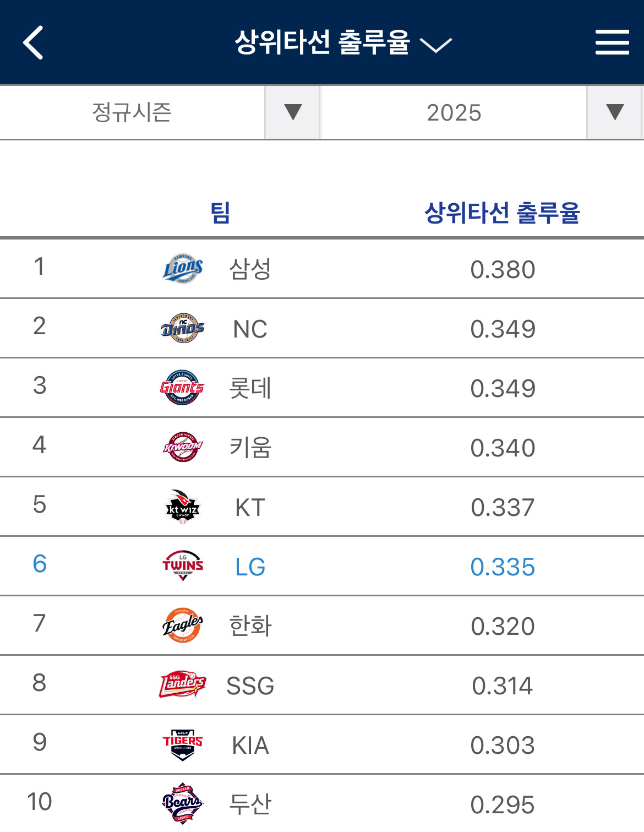The image size is (644, 832).
Task: Click the LG Twins logo
Action: [183, 566]
